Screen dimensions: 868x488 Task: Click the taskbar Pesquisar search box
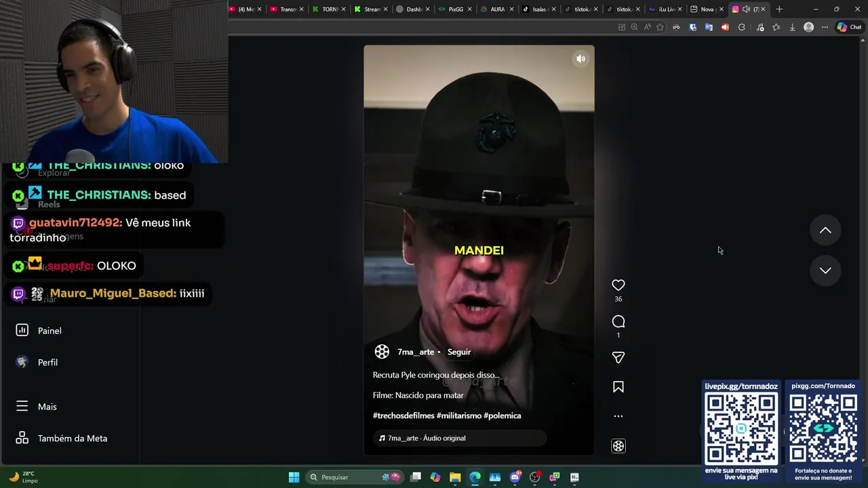pyautogui.click(x=354, y=477)
